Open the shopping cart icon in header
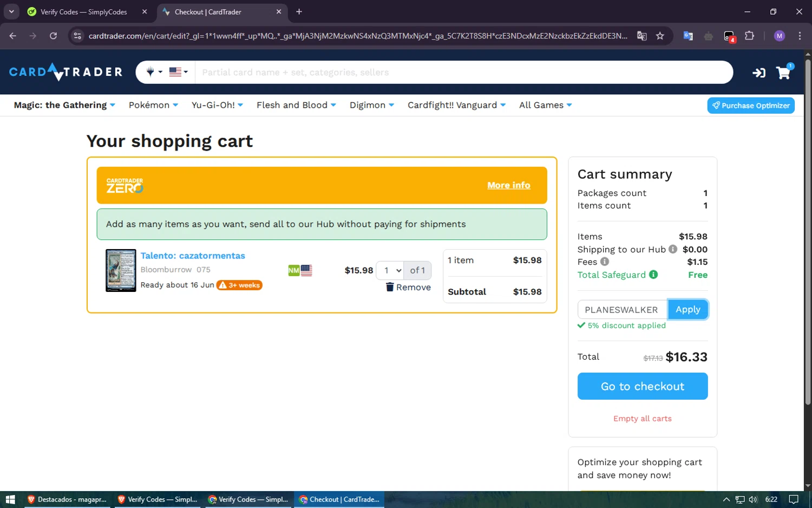The height and width of the screenshot is (508, 812). 783,72
